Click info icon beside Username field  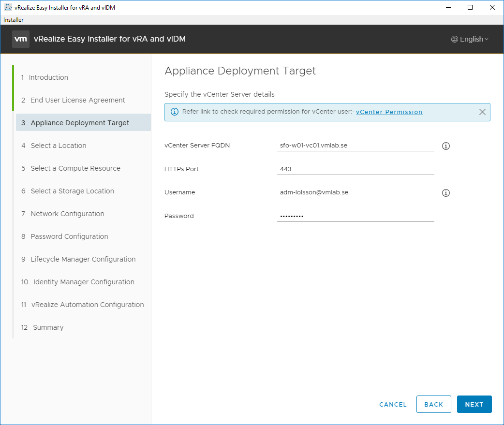coord(445,193)
